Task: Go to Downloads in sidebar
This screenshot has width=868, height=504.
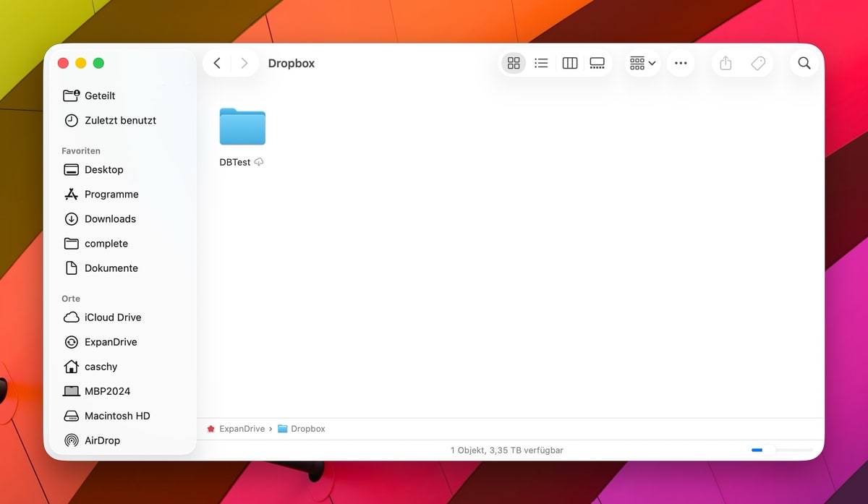Action: (x=110, y=219)
